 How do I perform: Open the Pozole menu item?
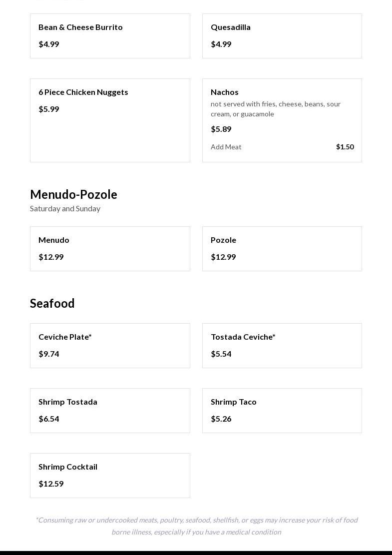(x=282, y=249)
